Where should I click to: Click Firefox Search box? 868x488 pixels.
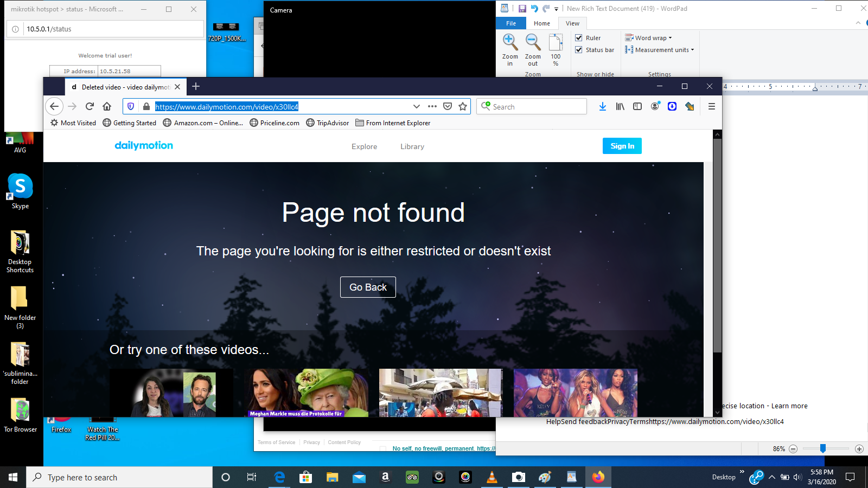point(532,106)
